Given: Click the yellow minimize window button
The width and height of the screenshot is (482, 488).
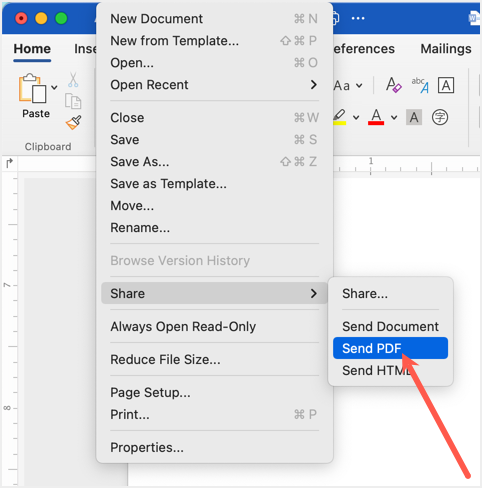Looking at the screenshot, I should coord(41,18).
